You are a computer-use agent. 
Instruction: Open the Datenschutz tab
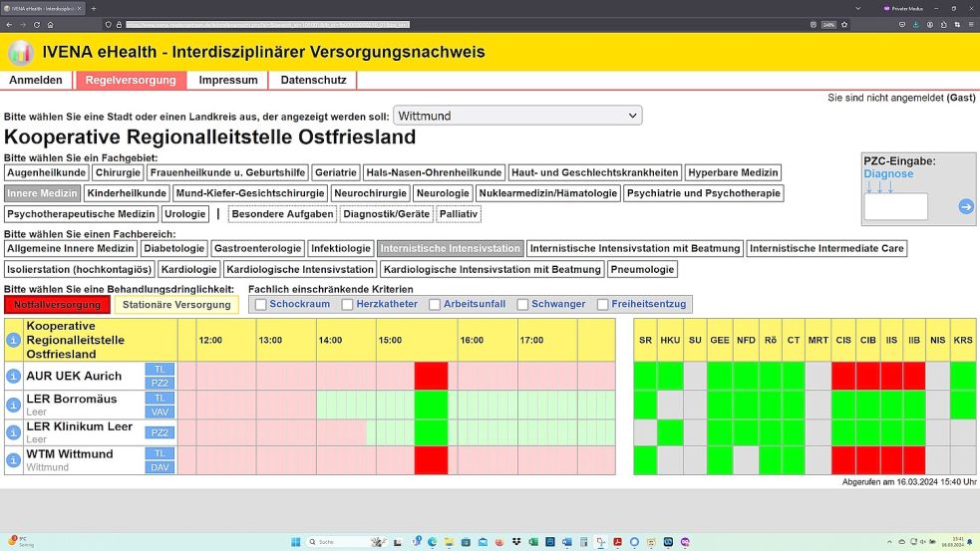click(313, 80)
